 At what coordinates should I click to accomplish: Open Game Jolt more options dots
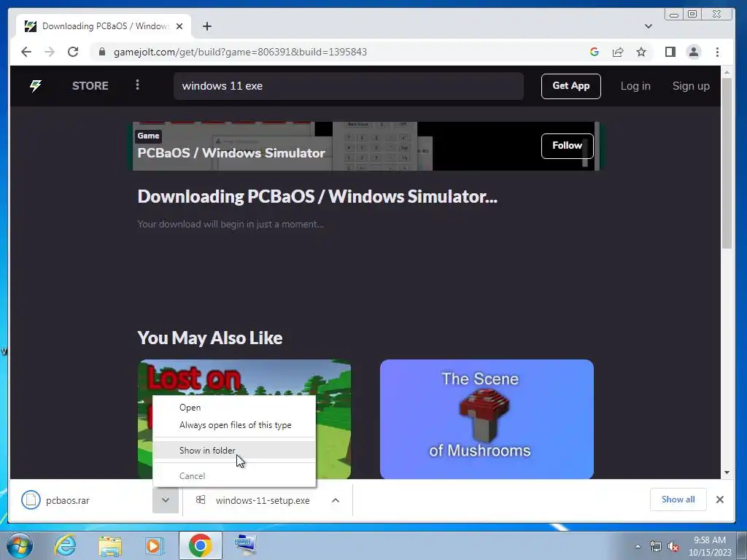pos(137,85)
